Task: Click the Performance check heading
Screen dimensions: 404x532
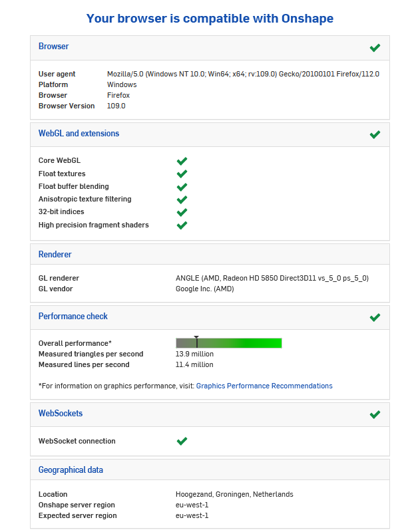Action: [73, 317]
